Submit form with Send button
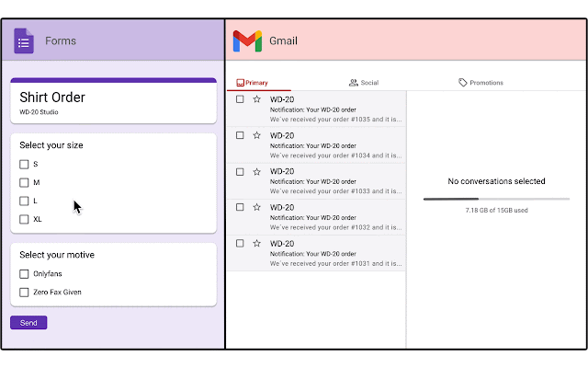The height and width of the screenshot is (368, 588). (x=28, y=323)
